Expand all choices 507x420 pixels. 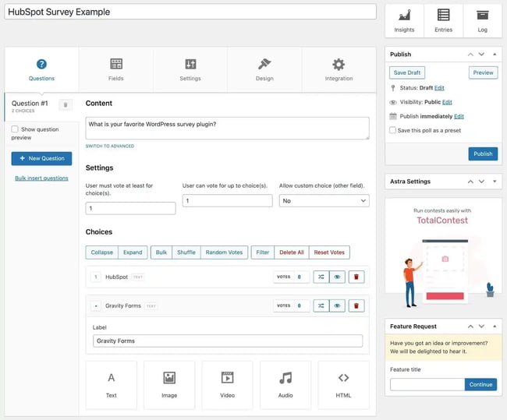click(x=133, y=252)
